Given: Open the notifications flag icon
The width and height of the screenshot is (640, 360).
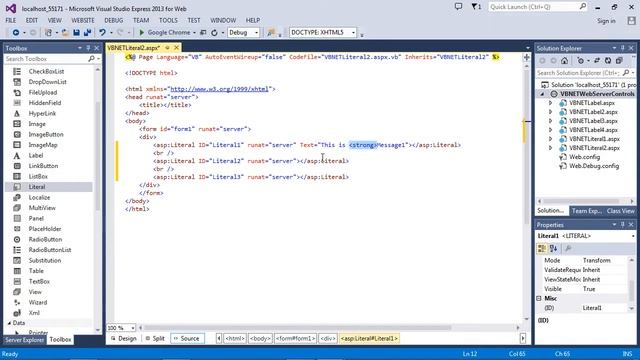Looking at the screenshot, I should 476,7.
